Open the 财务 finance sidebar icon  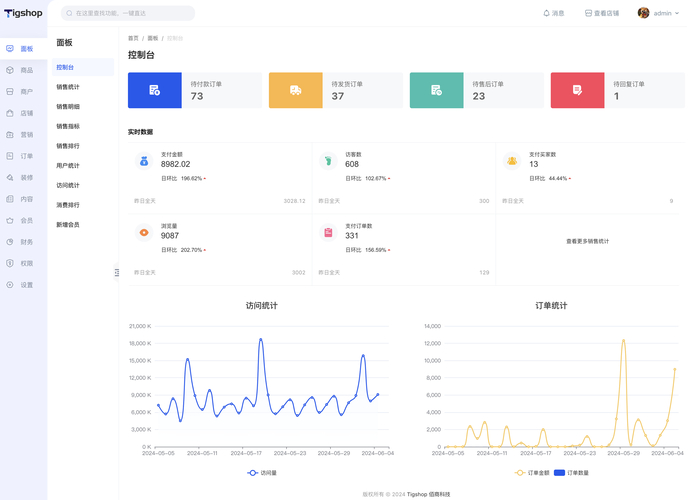[10, 242]
